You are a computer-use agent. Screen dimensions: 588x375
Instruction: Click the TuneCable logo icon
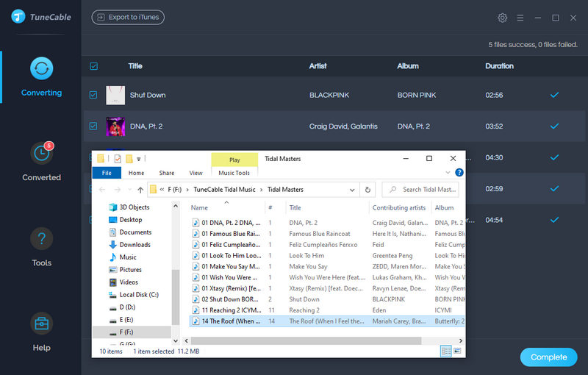tap(18, 16)
